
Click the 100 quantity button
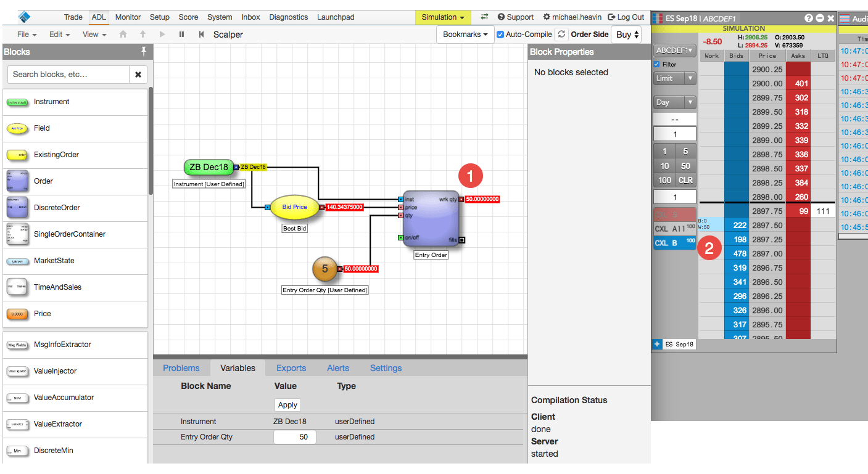664,180
